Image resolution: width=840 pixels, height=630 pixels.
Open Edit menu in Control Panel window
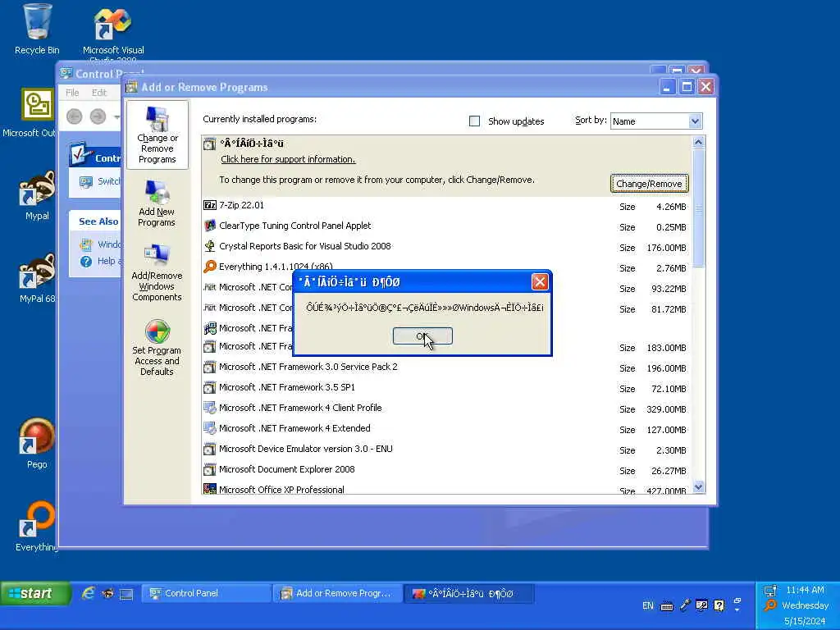(99, 93)
